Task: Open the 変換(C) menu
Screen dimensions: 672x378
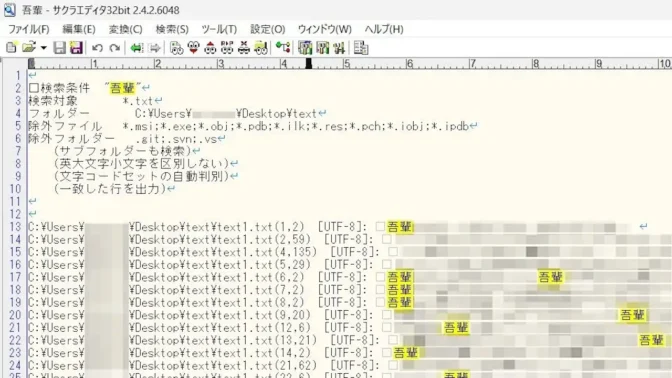Action: coord(125,29)
